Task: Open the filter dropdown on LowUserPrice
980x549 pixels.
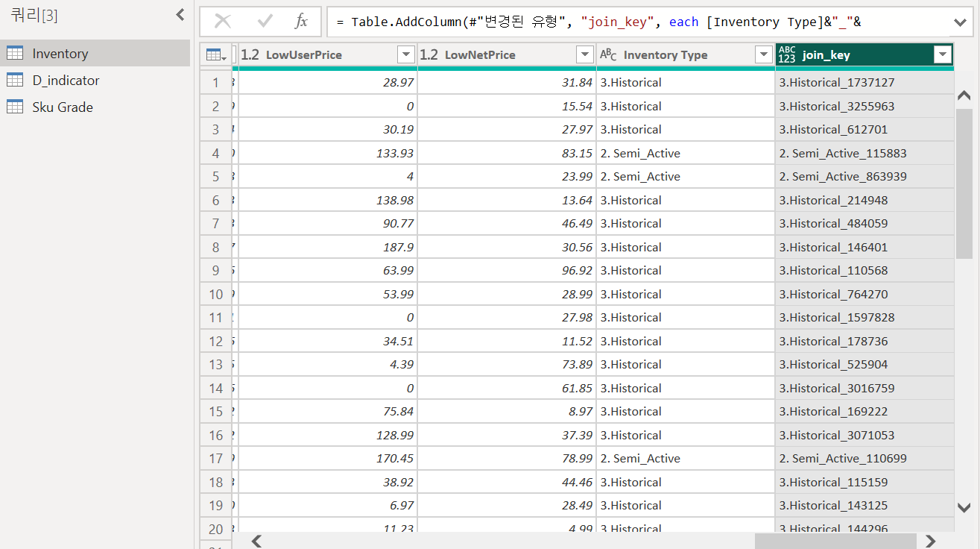Action: pos(406,54)
